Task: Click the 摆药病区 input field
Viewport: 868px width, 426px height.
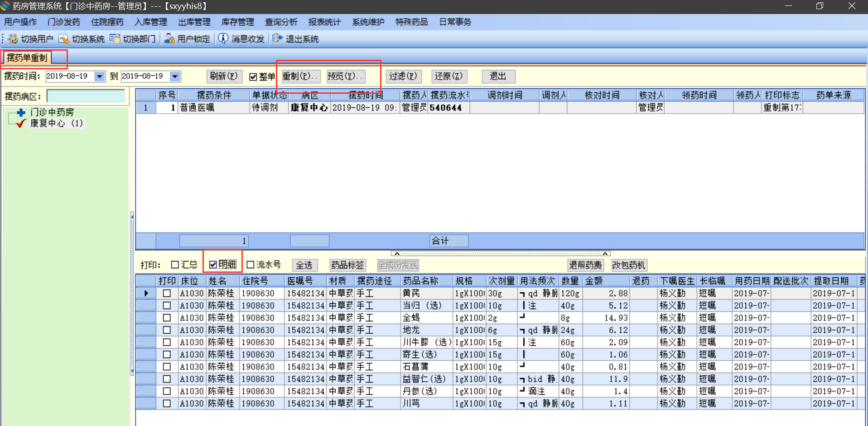Action: point(86,96)
